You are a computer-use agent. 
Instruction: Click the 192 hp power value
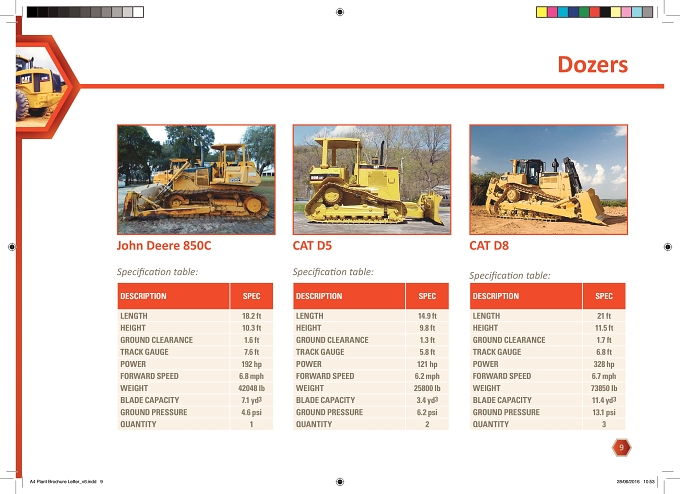(x=252, y=364)
